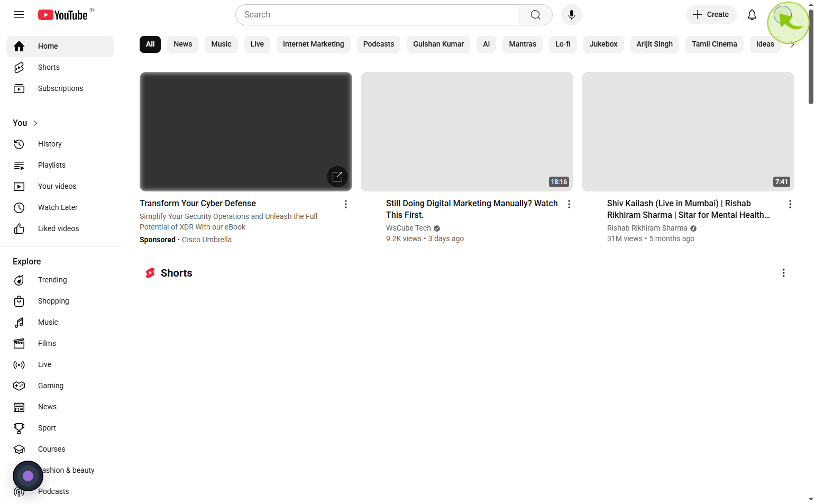This screenshot has width=815, height=504.
Task: Open Fashion & beauty in sidebar
Action: [60, 471]
